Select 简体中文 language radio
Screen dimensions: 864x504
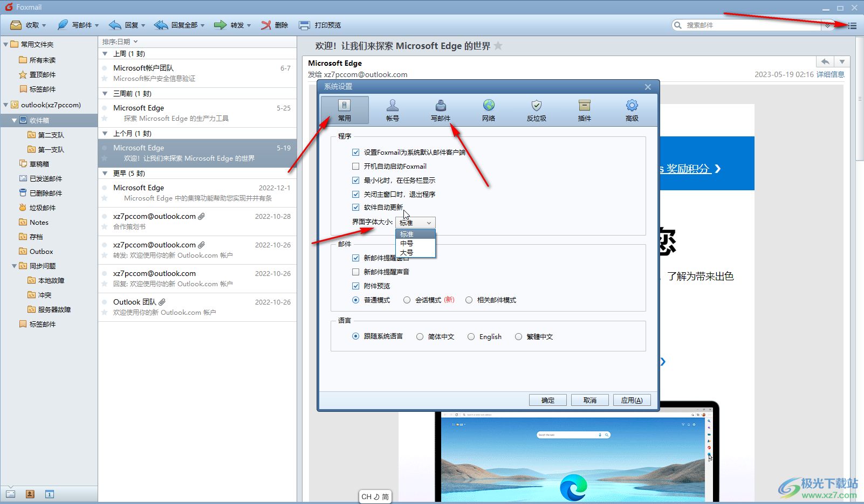click(420, 337)
